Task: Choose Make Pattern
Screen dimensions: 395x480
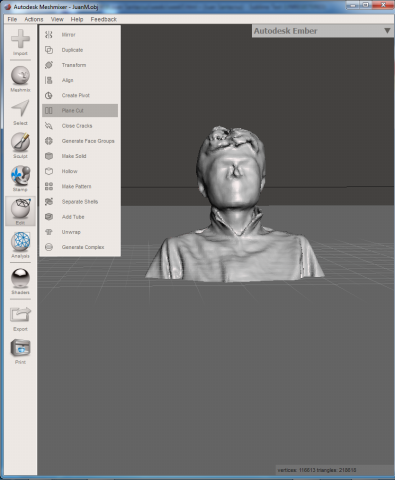Action: click(x=80, y=186)
